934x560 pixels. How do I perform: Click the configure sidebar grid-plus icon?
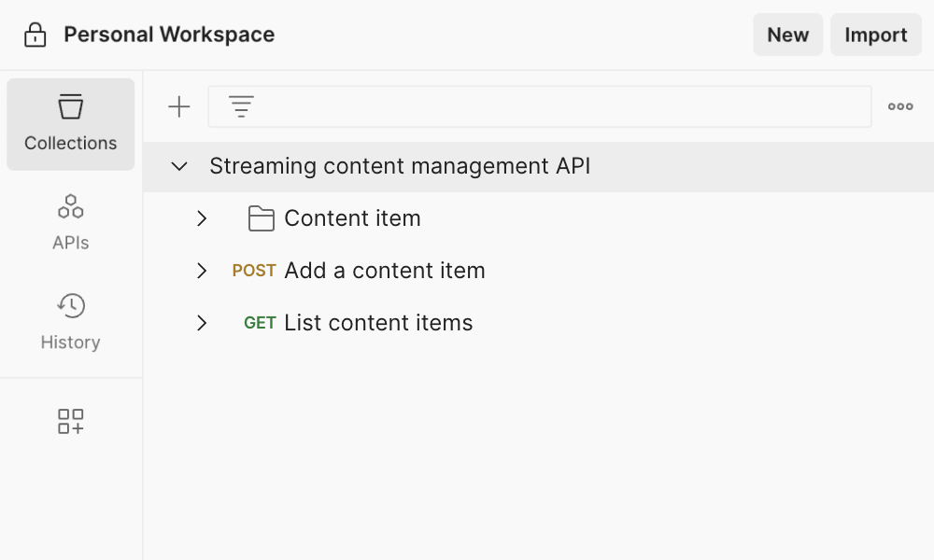point(71,421)
